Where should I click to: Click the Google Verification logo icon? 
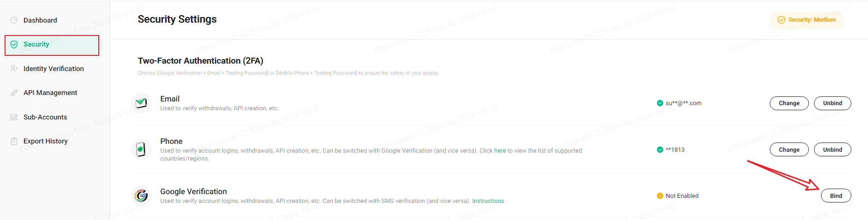point(141,196)
